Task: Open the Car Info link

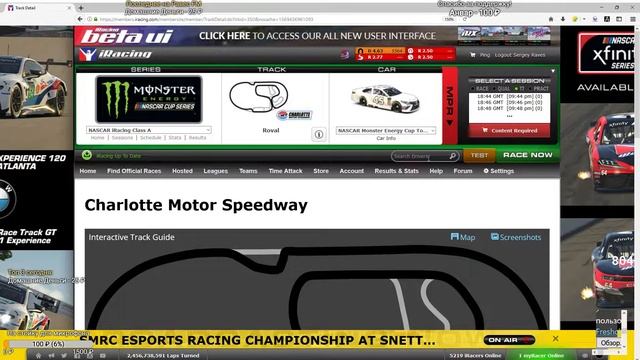Action: (x=386, y=138)
